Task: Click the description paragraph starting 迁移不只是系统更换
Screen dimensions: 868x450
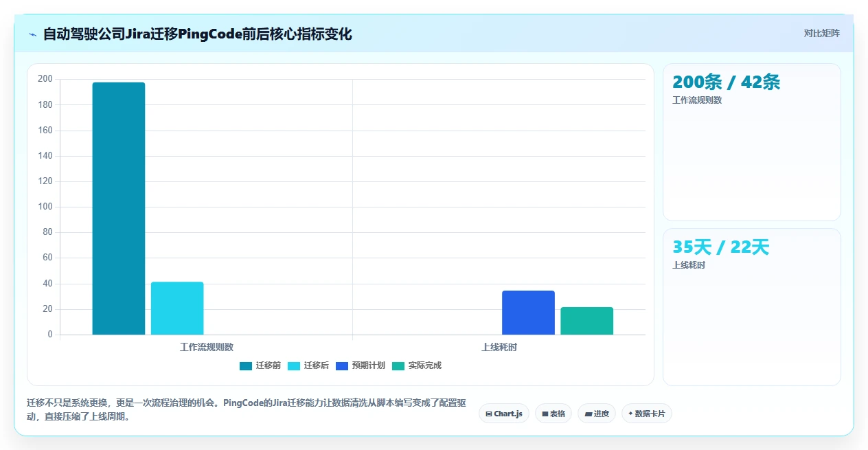Action: click(x=246, y=409)
